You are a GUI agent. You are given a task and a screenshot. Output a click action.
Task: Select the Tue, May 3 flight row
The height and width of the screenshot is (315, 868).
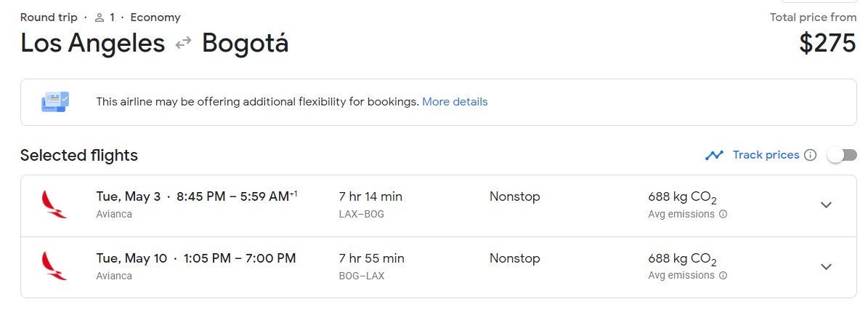(x=439, y=206)
